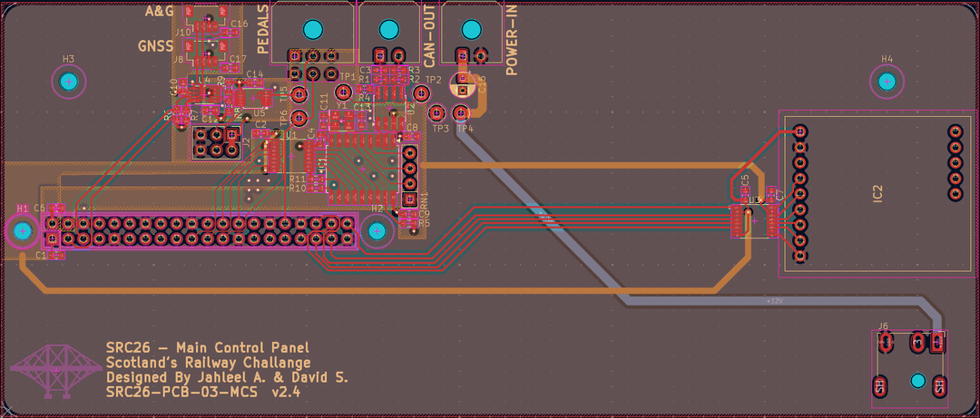Select mounting hole H1
The width and height of the screenshot is (980, 418).
(23, 231)
